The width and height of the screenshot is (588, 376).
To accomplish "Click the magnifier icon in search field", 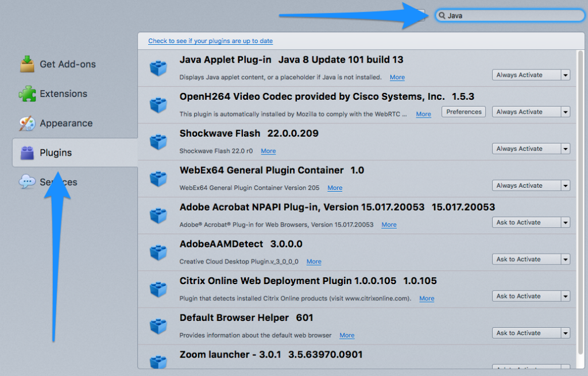I will coord(442,15).
